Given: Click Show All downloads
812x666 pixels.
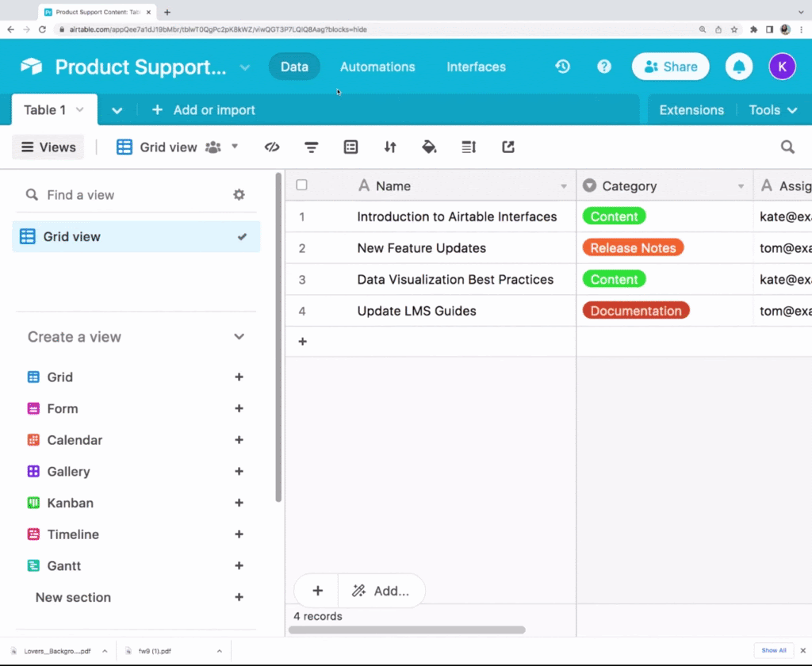Looking at the screenshot, I should (774, 650).
